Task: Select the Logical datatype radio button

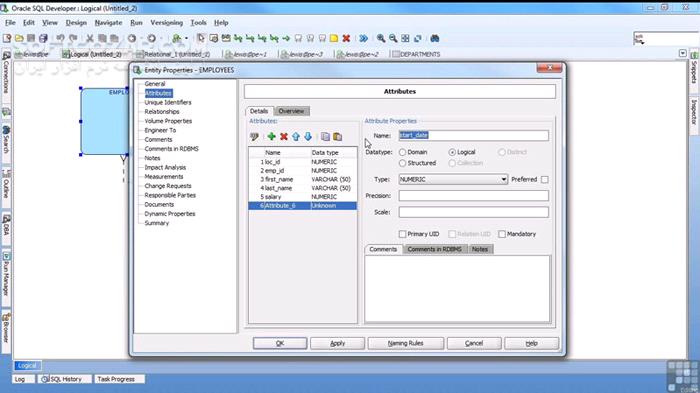Action: coord(452,152)
